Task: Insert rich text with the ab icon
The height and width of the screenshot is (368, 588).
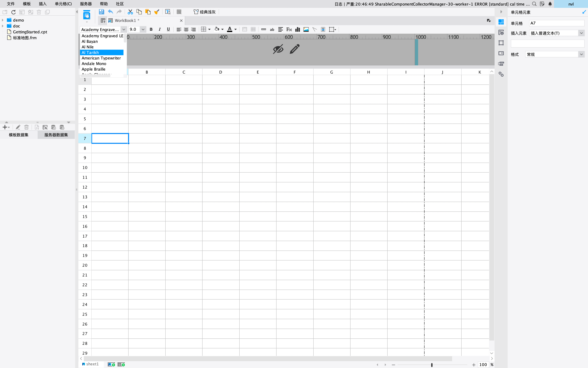Action: coord(272,29)
